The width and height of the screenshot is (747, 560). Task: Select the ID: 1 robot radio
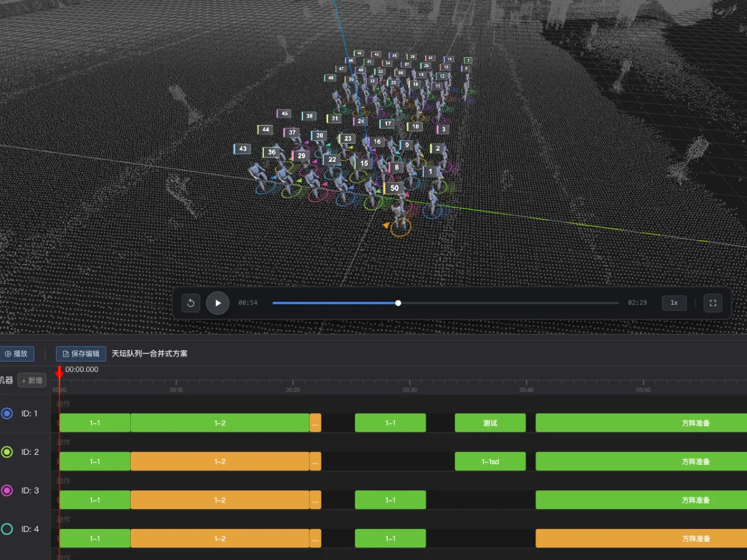[7, 413]
